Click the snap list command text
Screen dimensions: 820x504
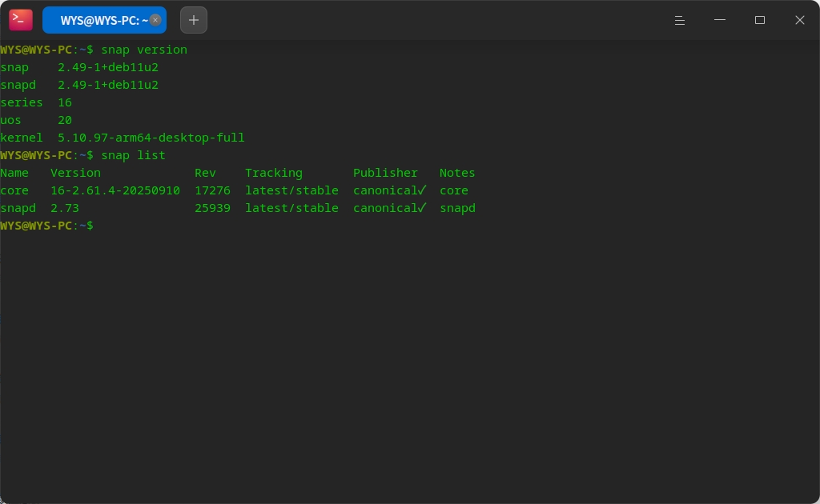pos(131,155)
